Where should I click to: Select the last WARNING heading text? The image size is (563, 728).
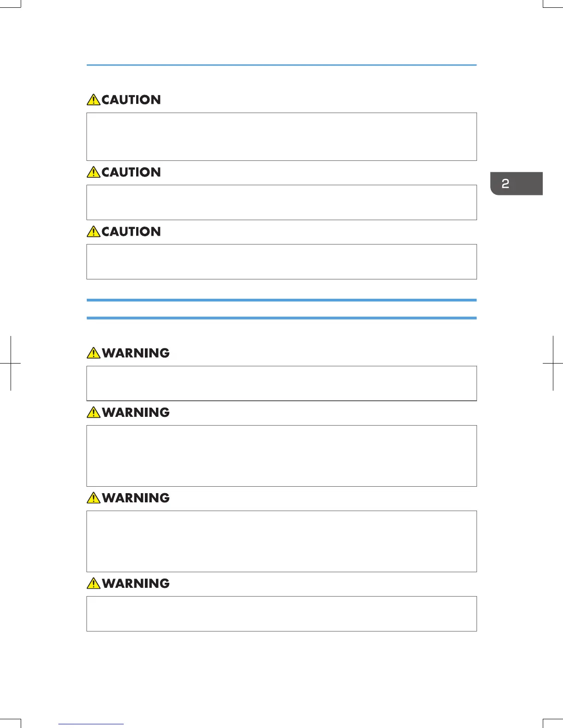pyautogui.click(x=136, y=583)
